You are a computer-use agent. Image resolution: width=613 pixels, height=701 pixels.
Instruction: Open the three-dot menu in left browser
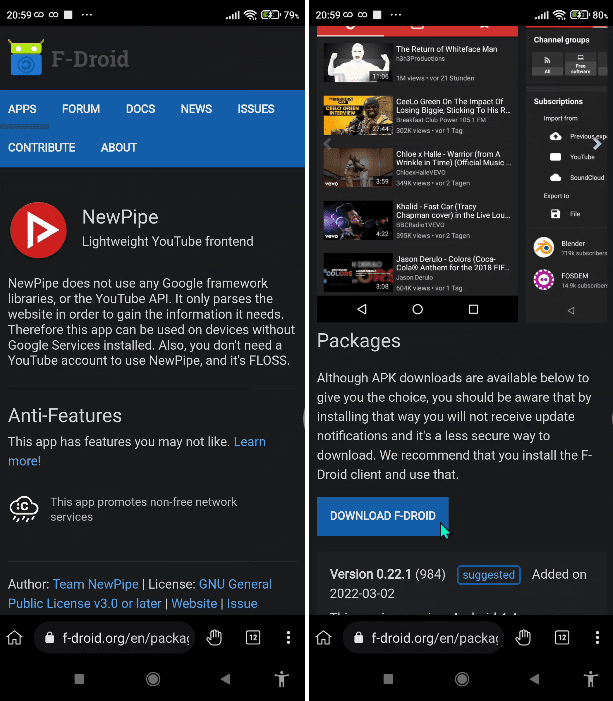pyautogui.click(x=288, y=638)
